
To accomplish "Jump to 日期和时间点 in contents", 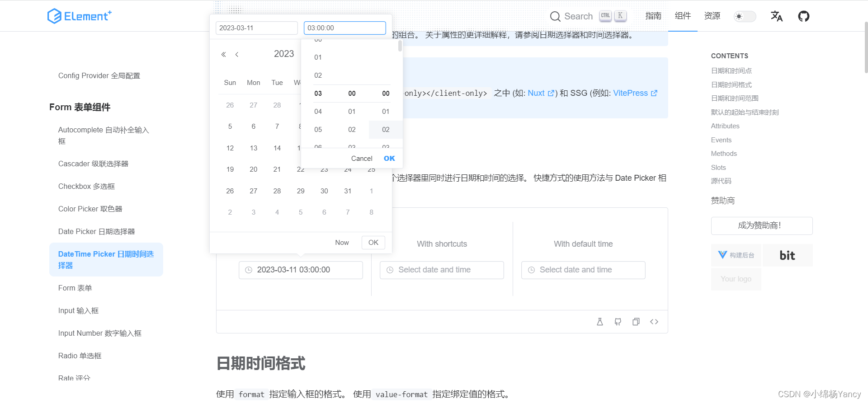I will pyautogui.click(x=731, y=71).
